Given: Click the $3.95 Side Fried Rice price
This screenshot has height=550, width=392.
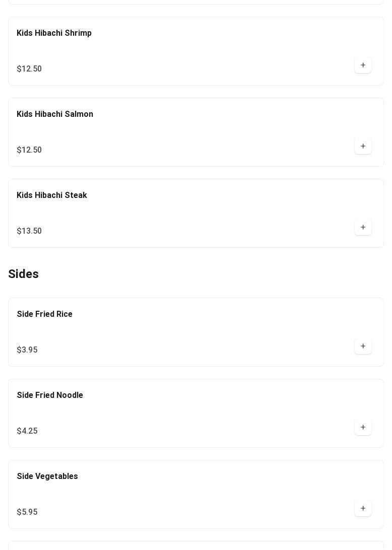Looking at the screenshot, I should tap(27, 350).
